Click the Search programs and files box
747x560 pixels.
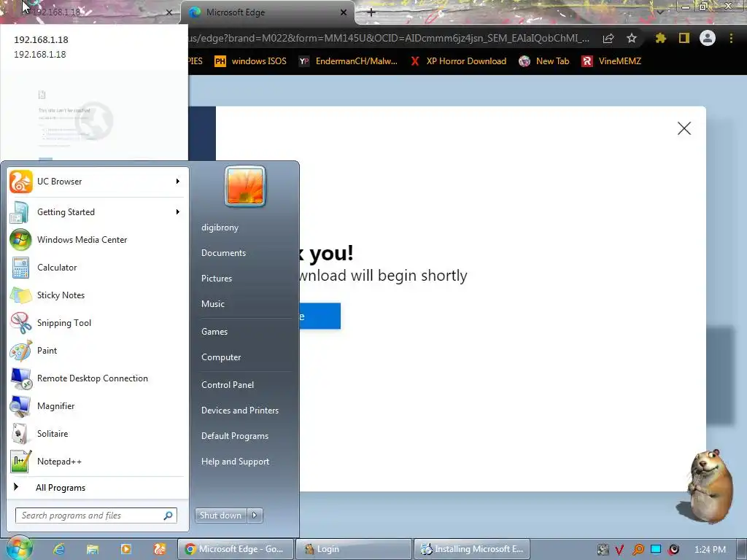click(96, 516)
